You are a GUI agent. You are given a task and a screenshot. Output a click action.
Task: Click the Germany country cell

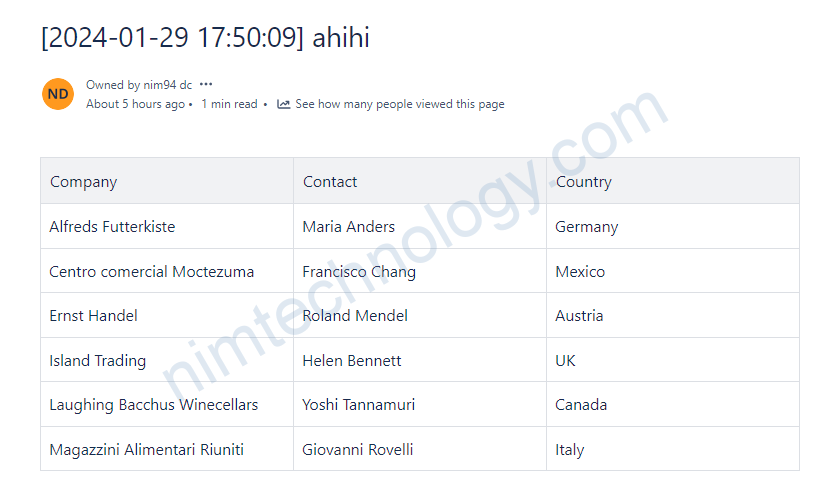pyautogui.click(x=586, y=227)
